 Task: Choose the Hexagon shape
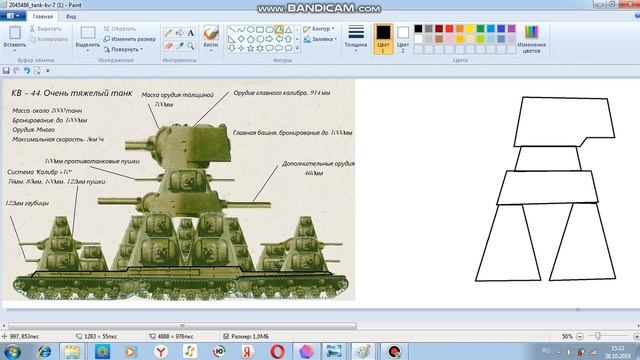pos(260,39)
